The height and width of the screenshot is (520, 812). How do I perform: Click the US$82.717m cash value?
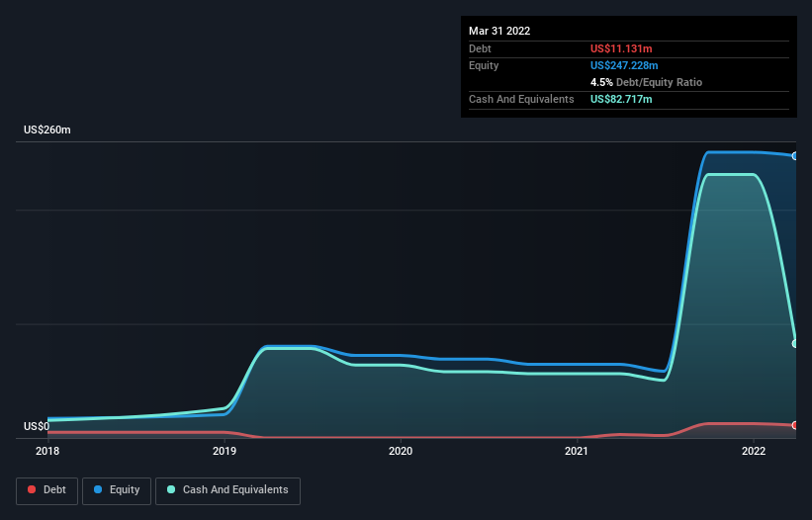(621, 99)
